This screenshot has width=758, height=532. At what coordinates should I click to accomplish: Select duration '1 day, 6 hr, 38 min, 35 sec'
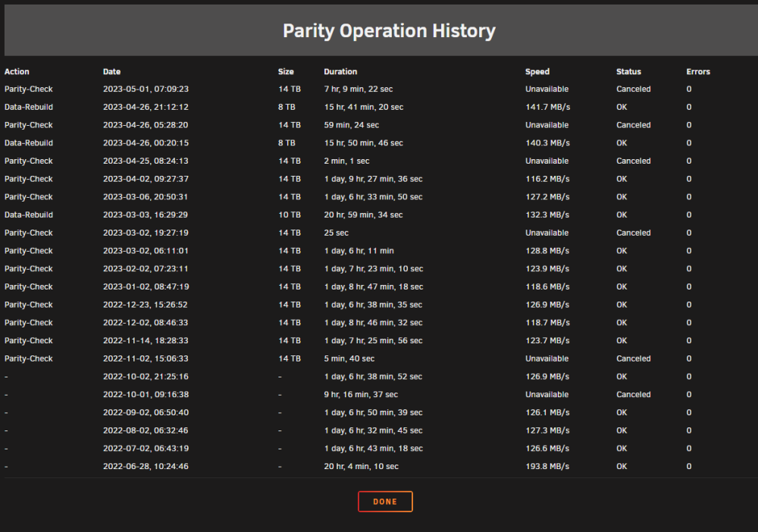[x=373, y=305]
